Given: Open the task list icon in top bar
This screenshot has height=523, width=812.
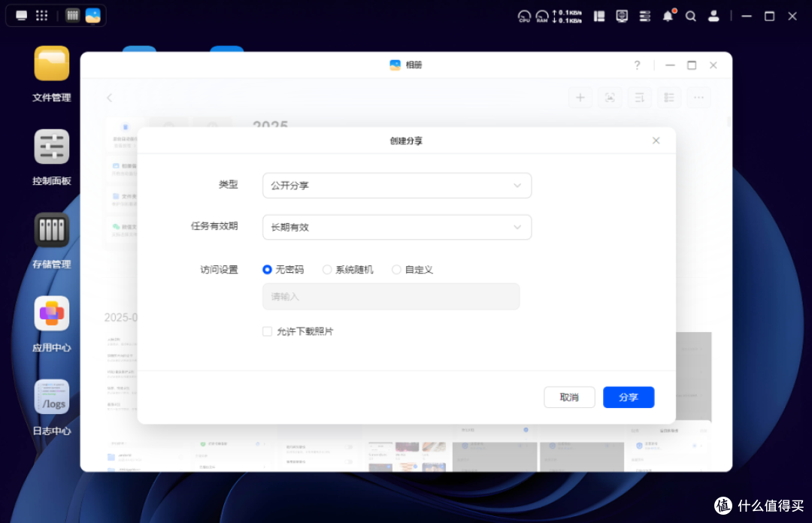Looking at the screenshot, I should pyautogui.click(x=645, y=17).
